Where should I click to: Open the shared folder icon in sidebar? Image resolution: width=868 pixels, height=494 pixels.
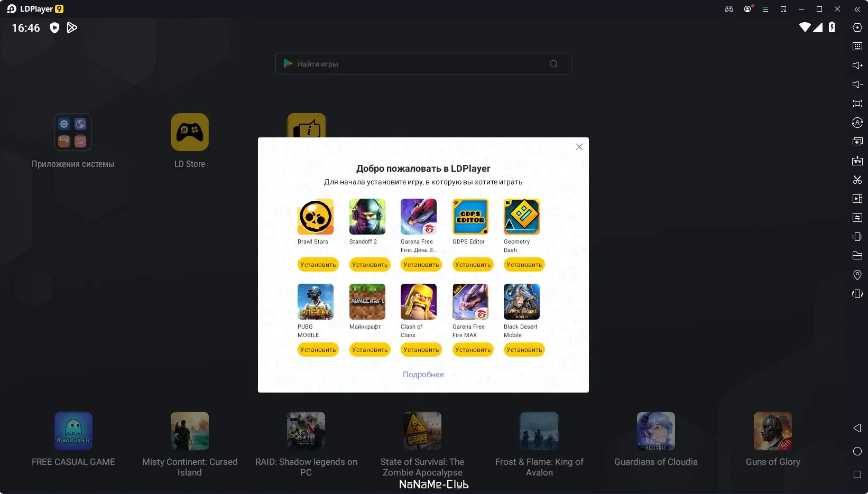[x=857, y=256]
